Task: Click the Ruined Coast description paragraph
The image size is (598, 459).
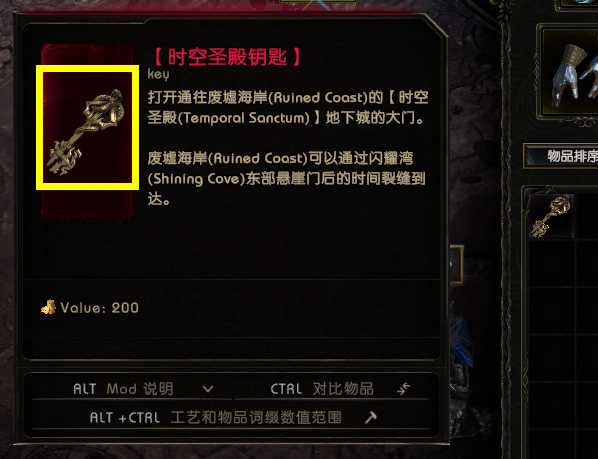Action: tap(288, 108)
